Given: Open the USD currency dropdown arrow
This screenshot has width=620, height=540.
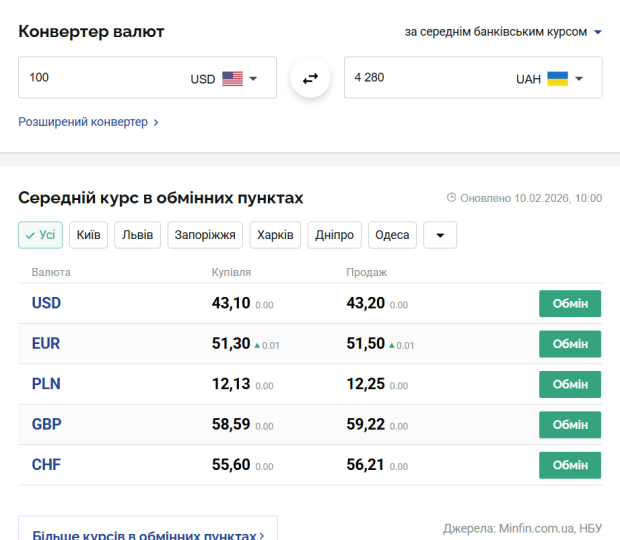Looking at the screenshot, I should point(254,78).
